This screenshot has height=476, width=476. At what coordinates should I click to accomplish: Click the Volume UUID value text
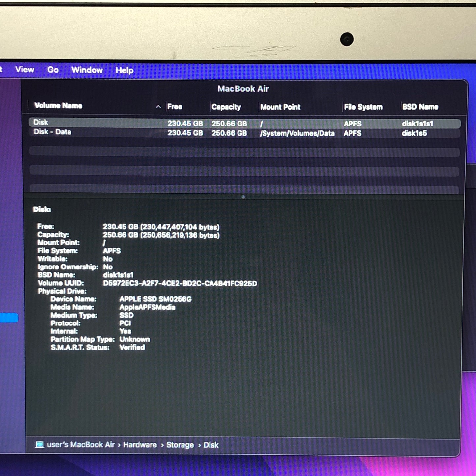point(180,283)
